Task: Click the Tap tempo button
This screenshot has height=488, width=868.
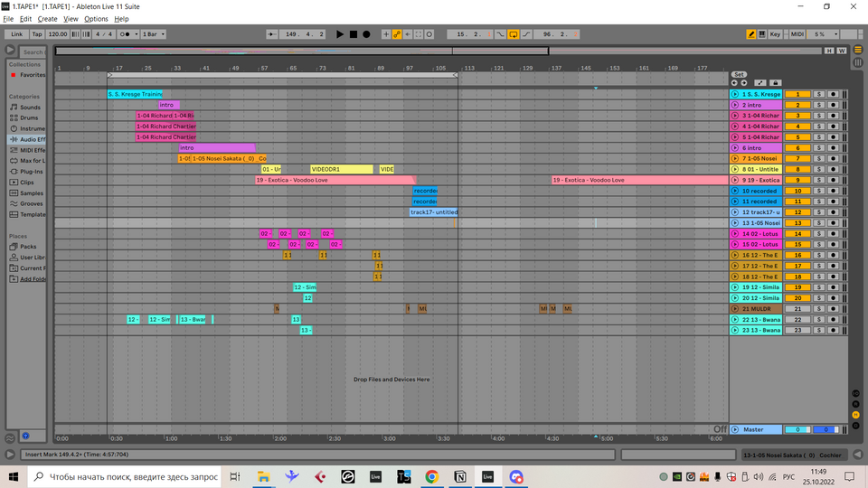Action: [37, 34]
